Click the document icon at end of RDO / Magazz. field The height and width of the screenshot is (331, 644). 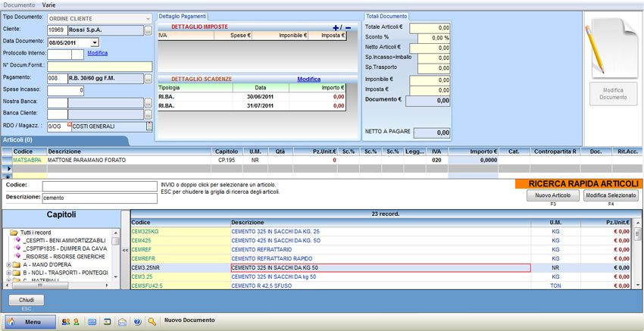tap(148, 126)
